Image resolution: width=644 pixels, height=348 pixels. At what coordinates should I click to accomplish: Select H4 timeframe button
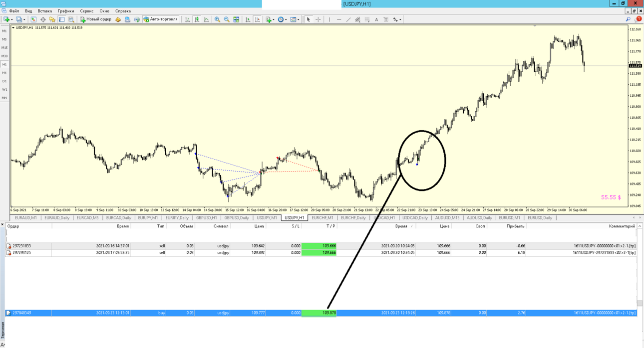[4, 73]
